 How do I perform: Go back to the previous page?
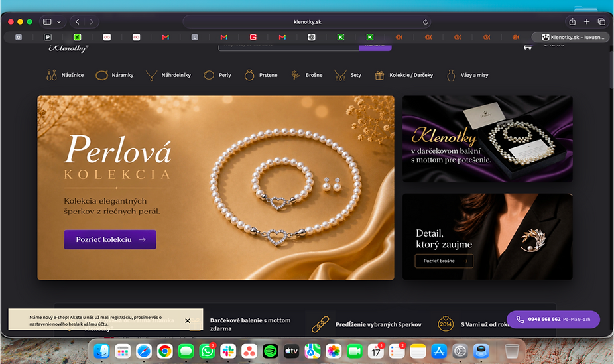pos(77,21)
